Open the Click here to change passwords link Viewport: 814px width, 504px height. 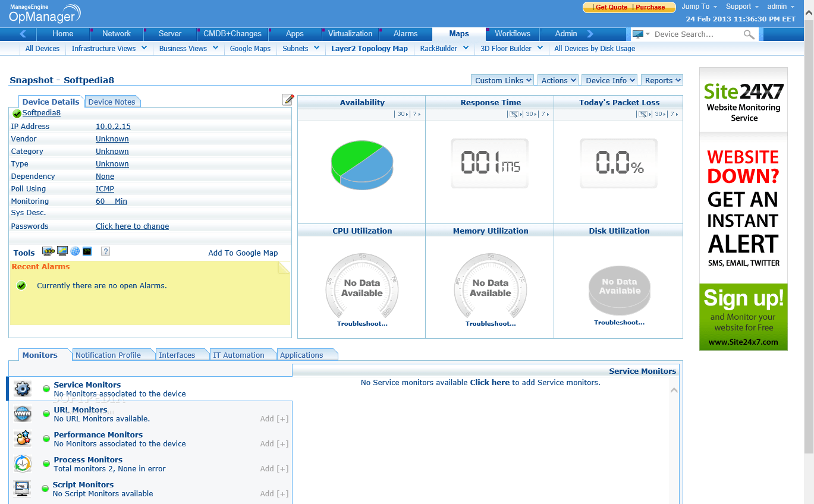tap(133, 226)
